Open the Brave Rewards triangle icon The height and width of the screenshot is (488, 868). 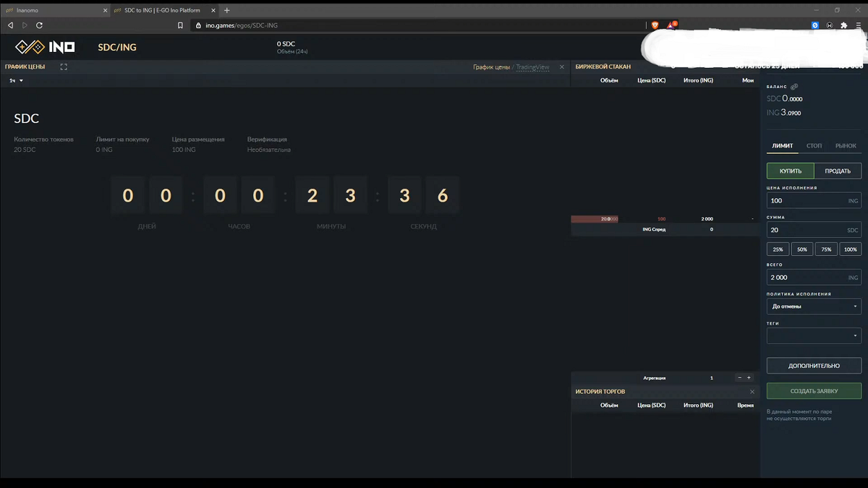click(x=671, y=25)
